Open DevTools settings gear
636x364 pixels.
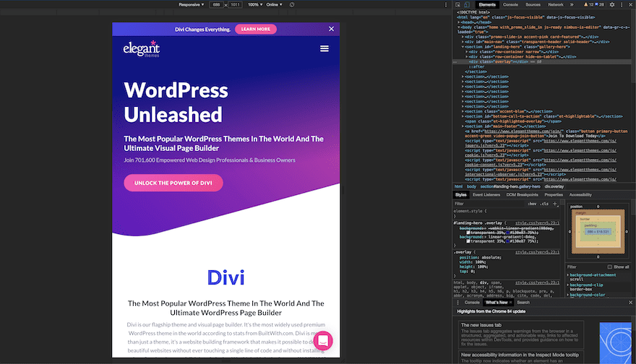point(612,4)
